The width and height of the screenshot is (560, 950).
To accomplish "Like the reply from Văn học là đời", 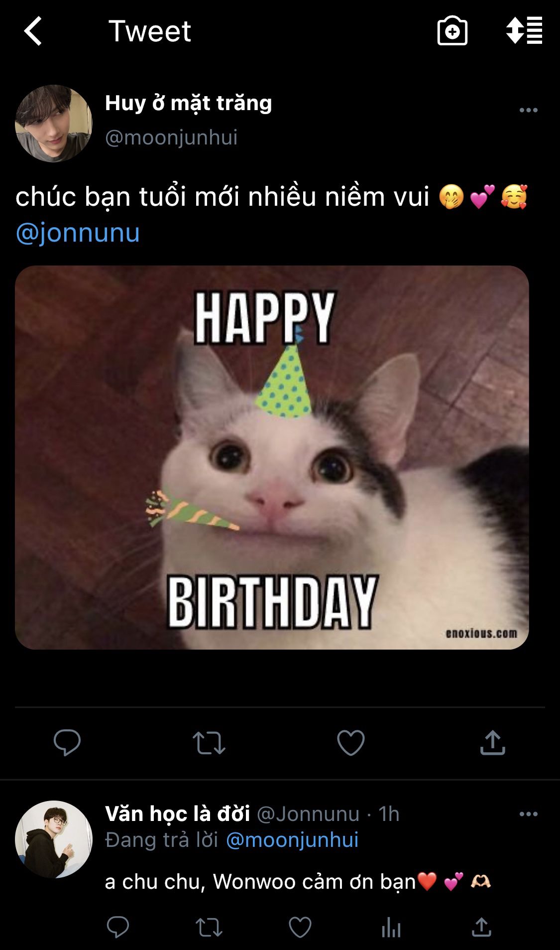I will 300,927.
